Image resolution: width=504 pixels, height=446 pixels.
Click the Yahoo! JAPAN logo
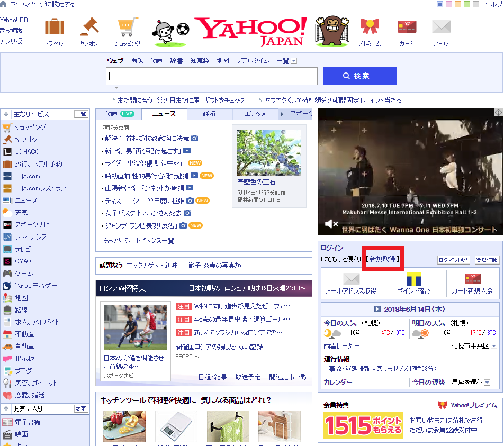click(251, 31)
